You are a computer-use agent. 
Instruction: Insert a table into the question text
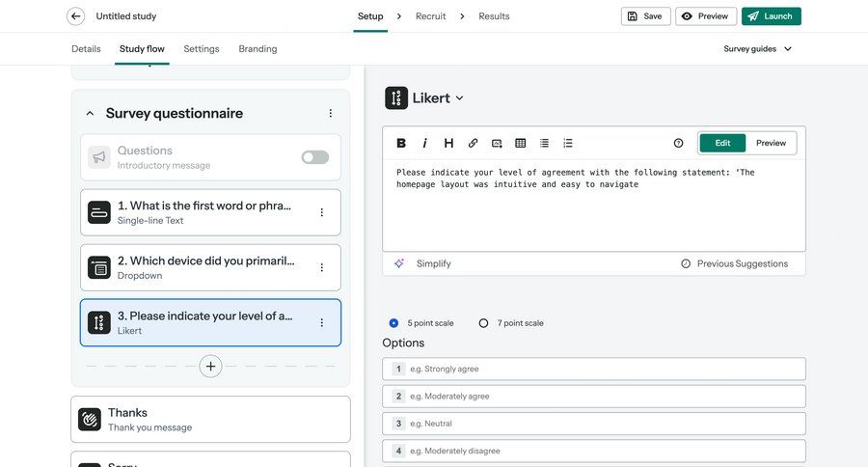[521, 143]
